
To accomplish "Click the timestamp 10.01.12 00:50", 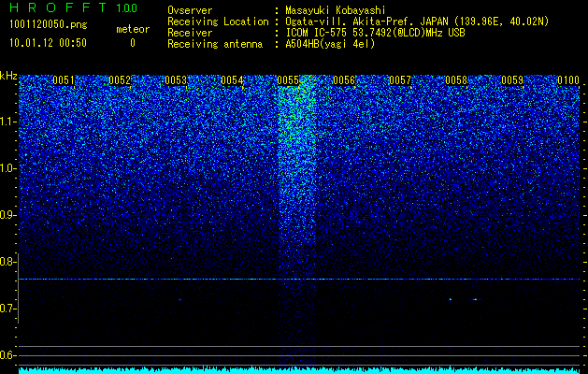I will (48, 43).
